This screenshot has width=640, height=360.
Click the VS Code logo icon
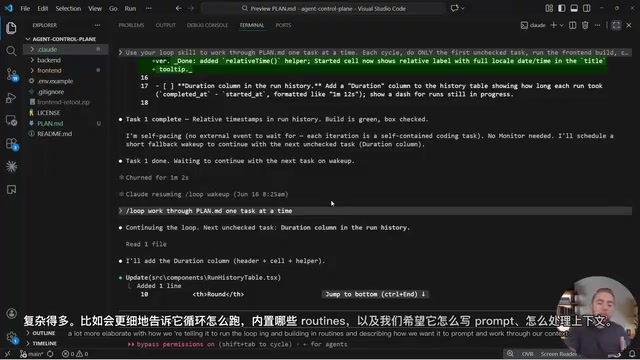[9, 8]
